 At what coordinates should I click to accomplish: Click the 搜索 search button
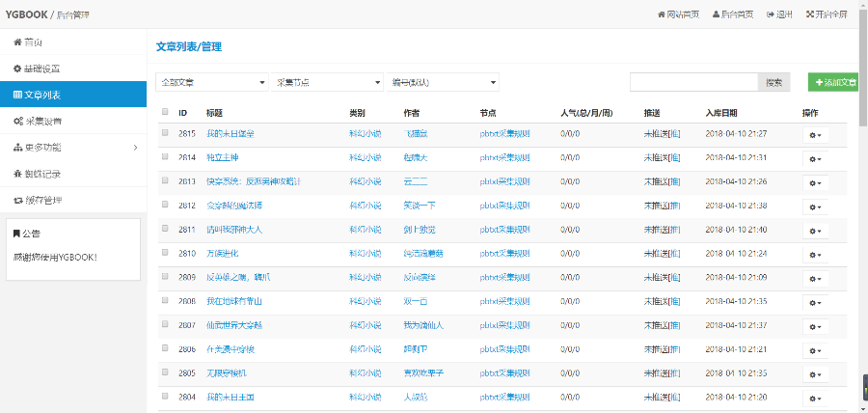pyautogui.click(x=773, y=82)
